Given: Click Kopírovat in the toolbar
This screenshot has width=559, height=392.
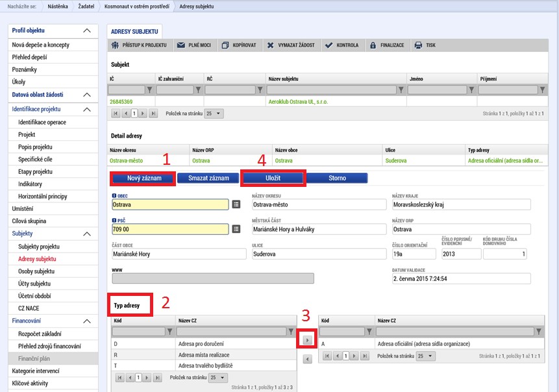Looking at the screenshot, I should pos(239,45).
